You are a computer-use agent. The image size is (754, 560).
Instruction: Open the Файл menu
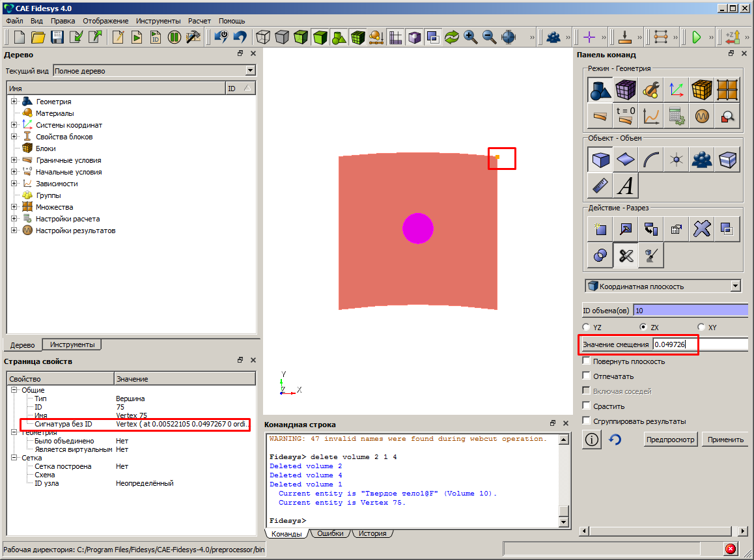(x=14, y=21)
